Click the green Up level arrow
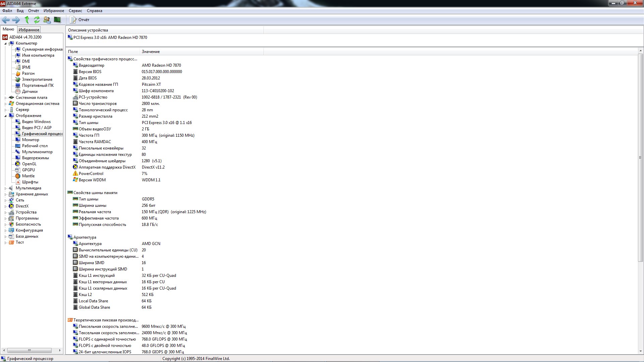Viewport: 644px width, 362px height. 27,20
